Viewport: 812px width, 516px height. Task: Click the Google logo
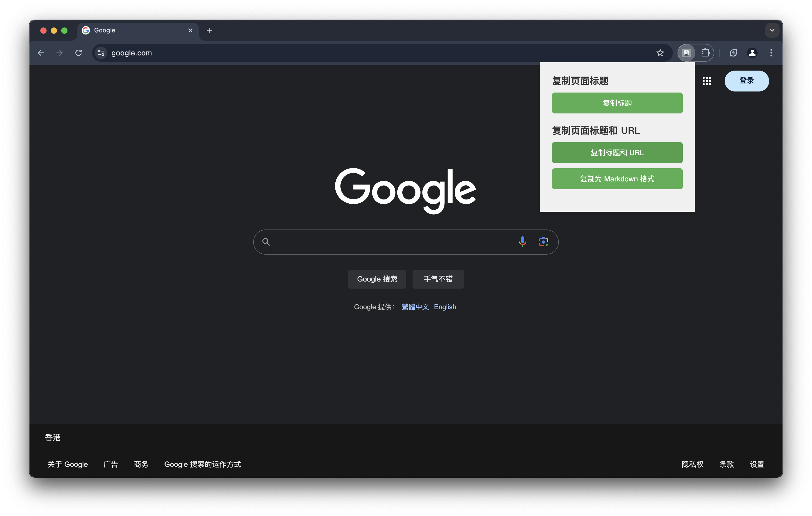(x=405, y=191)
